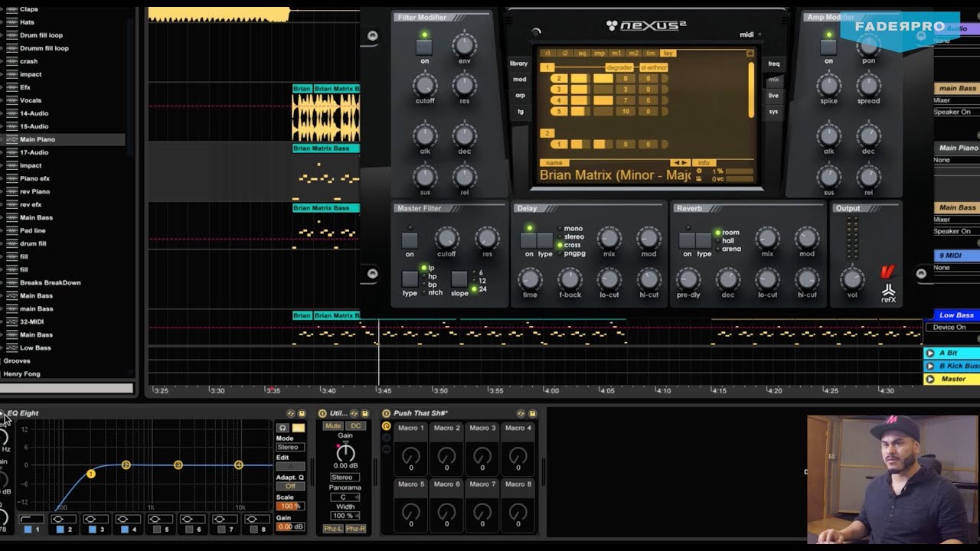Click Master Filter type selector button
Screen dimensions: 980x551
(410, 279)
